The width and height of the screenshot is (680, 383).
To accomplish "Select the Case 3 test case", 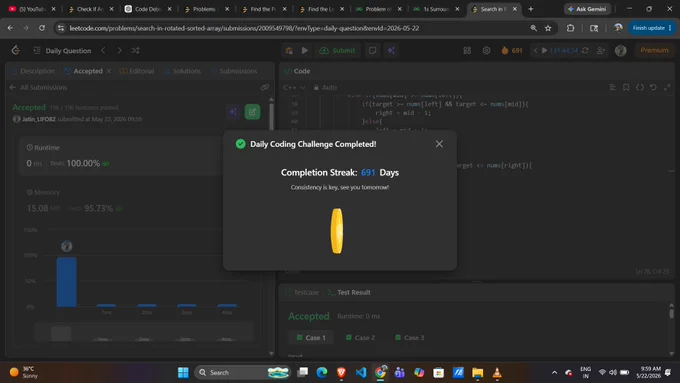I will pyautogui.click(x=410, y=337).
